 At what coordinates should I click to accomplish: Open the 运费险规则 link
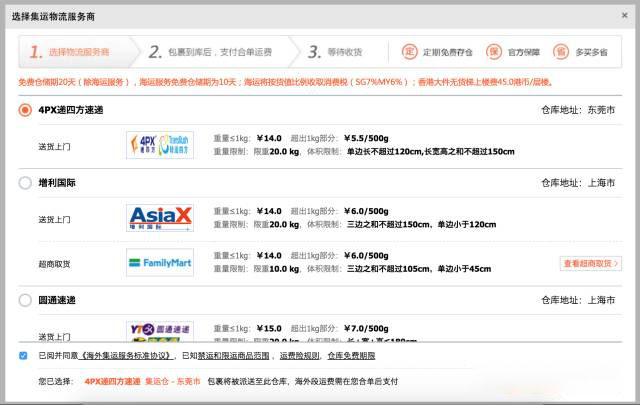300,356
